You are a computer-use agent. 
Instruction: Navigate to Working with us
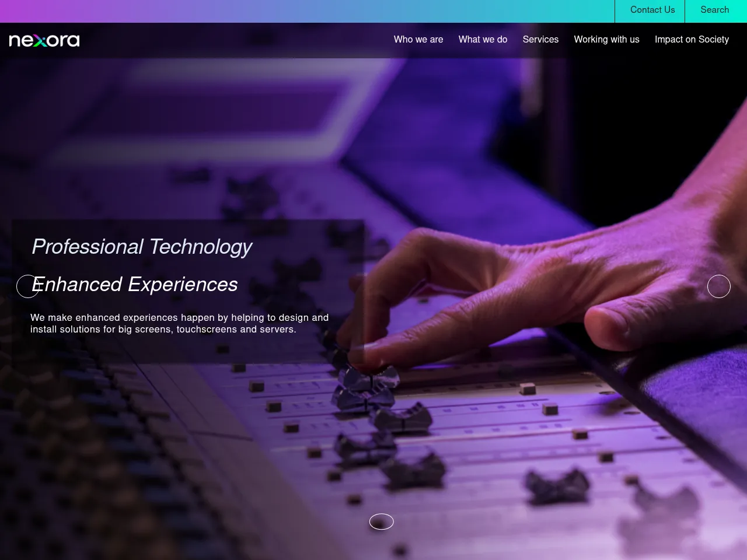pos(606,40)
